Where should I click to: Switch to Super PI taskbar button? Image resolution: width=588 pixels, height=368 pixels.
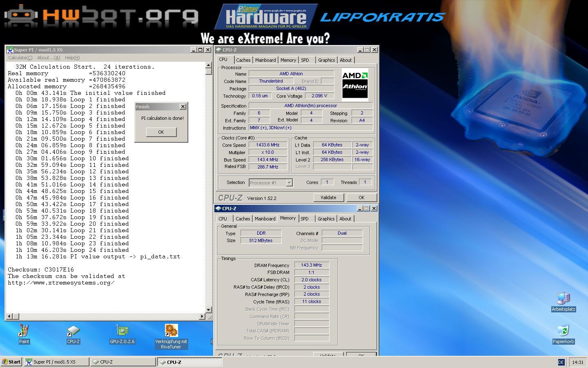coord(56,362)
